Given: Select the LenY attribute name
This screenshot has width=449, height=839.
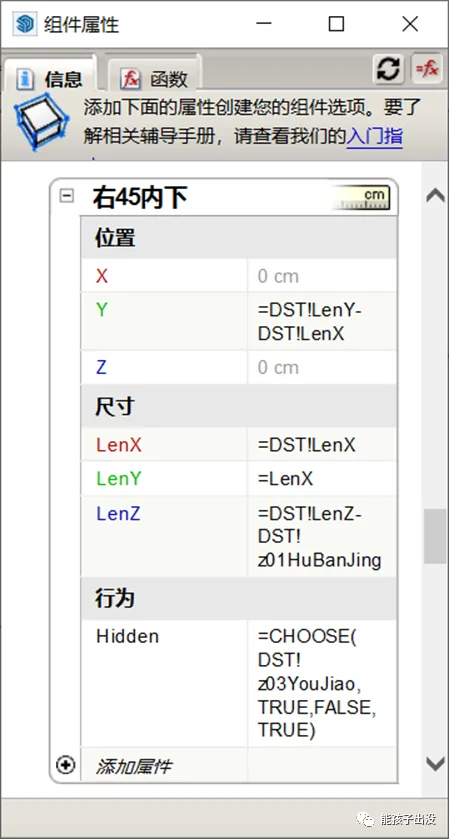Looking at the screenshot, I should (x=119, y=478).
